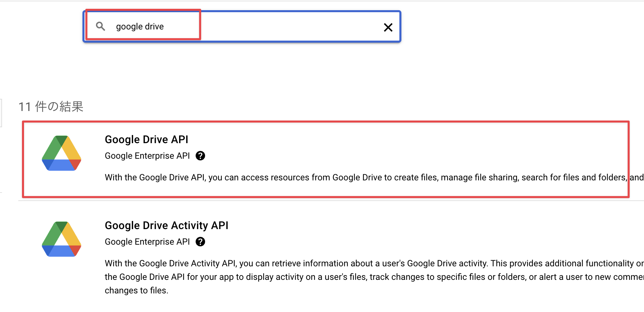Clear the search with the X icon
The height and width of the screenshot is (312, 644).
388,27
